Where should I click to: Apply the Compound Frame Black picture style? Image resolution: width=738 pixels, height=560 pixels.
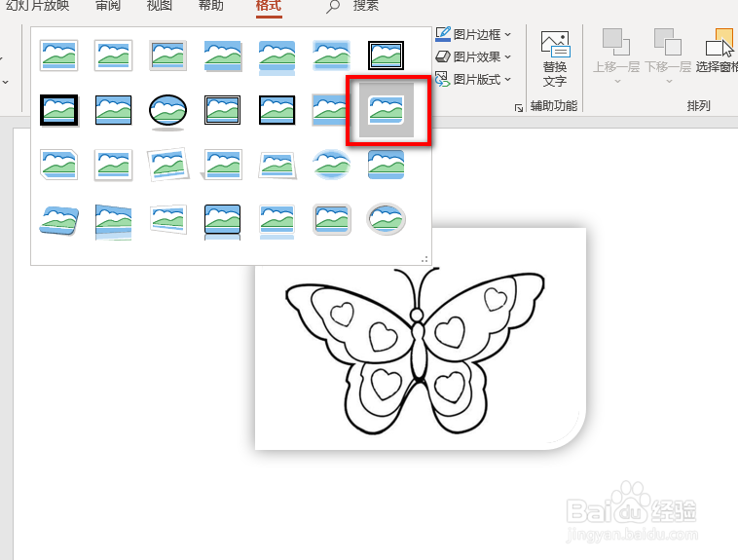pyautogui.click(x=223, y=110)
